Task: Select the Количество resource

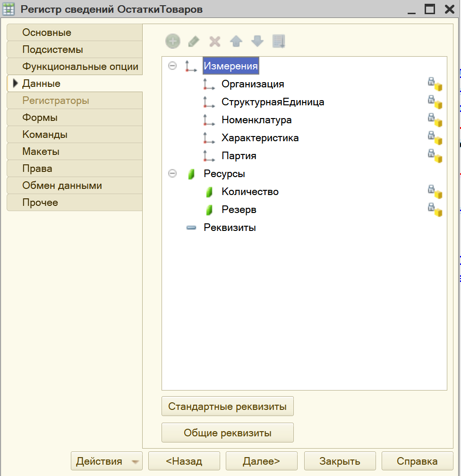Action: pos(250,192)
